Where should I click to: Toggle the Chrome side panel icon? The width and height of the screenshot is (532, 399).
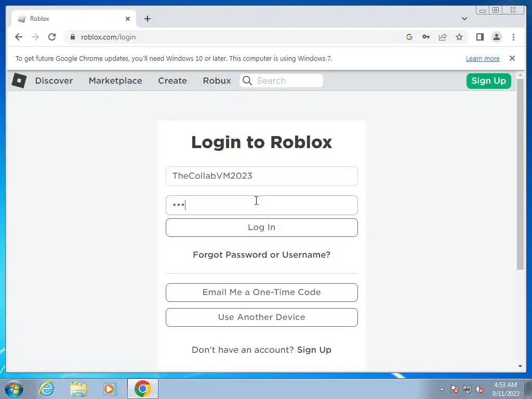pos(480,37)
